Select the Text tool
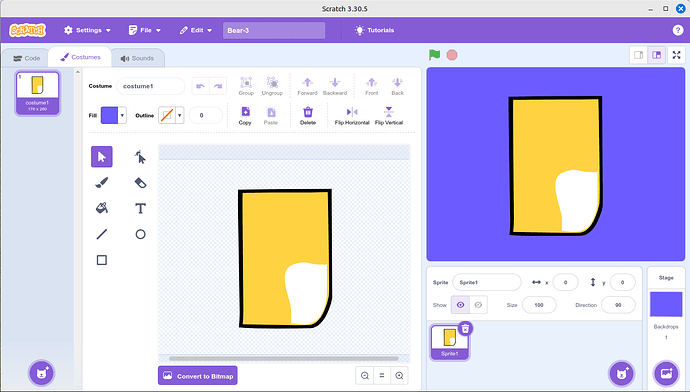The height and width of the screenshot is (392, 690). (x=140, y=208)
